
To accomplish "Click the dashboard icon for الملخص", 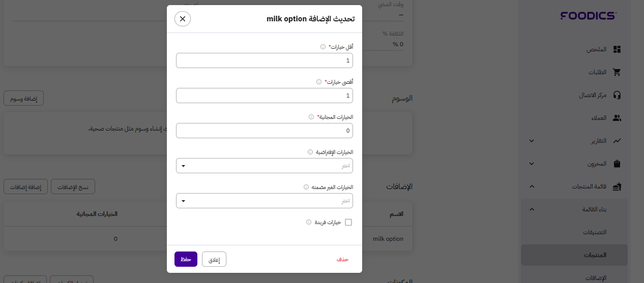I will click(x=617, y=49).
